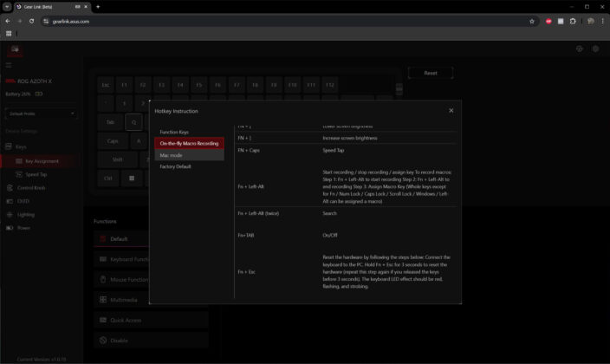The width and height of the screenshot is (610, 364).
Task: Open OLED settings in sidebar
Action: pos(23,201)
